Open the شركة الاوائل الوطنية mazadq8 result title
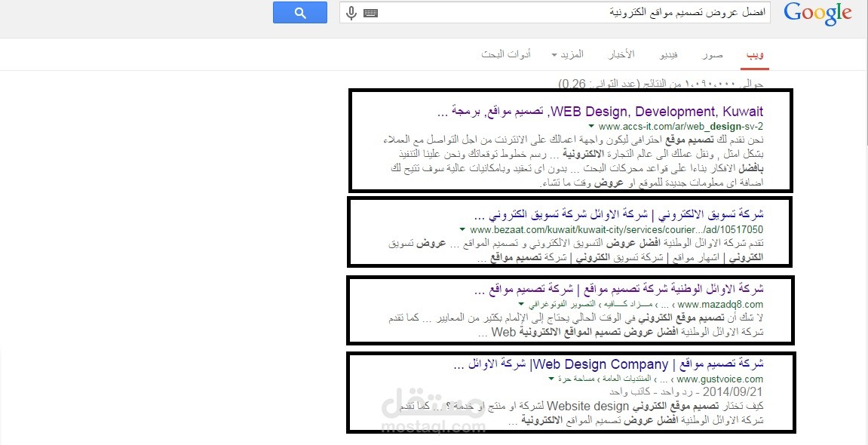The height and width of the screenshot is (445, 868). (619, 289)
